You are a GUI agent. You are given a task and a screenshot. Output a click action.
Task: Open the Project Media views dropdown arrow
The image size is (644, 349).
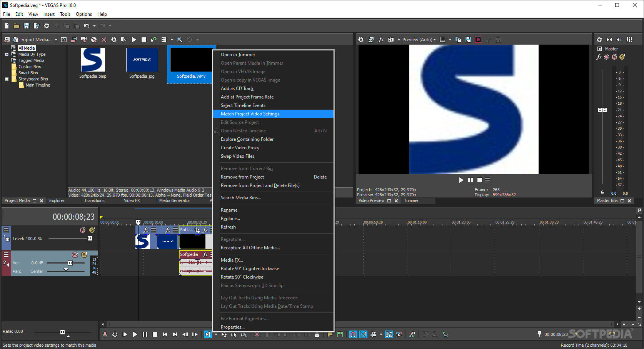click(172, 40)
